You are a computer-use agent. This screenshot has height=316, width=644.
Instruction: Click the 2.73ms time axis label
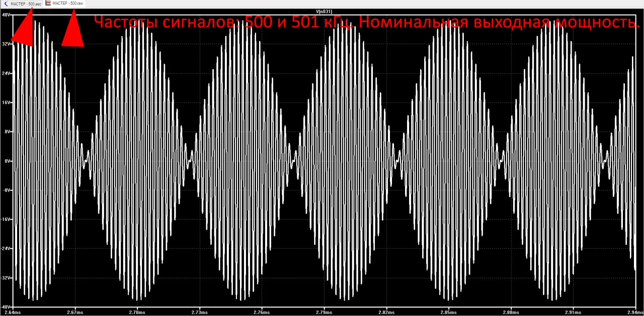pyautogui.click(x=200, y=312)
